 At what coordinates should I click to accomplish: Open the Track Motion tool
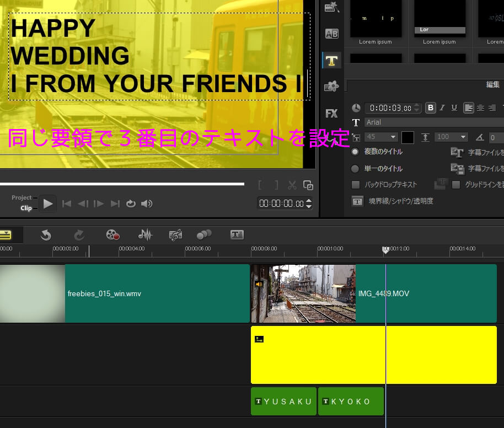click(204, 235)
